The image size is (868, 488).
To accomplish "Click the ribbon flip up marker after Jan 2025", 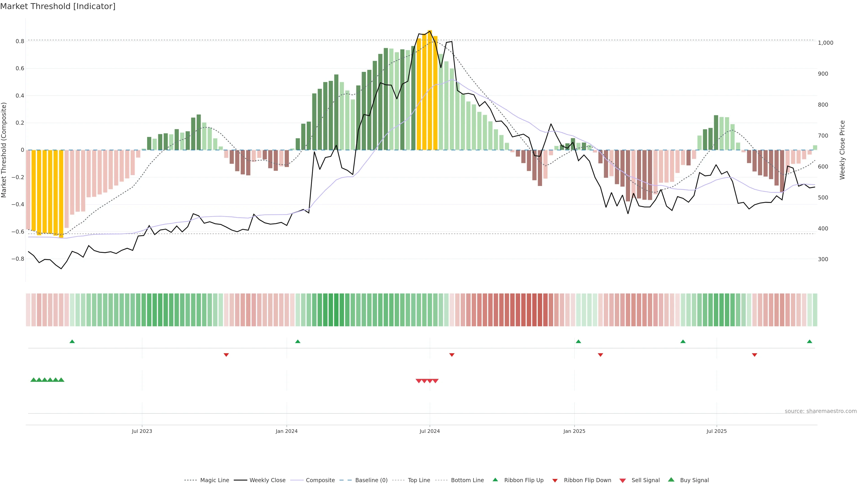I will coord(579,342).
